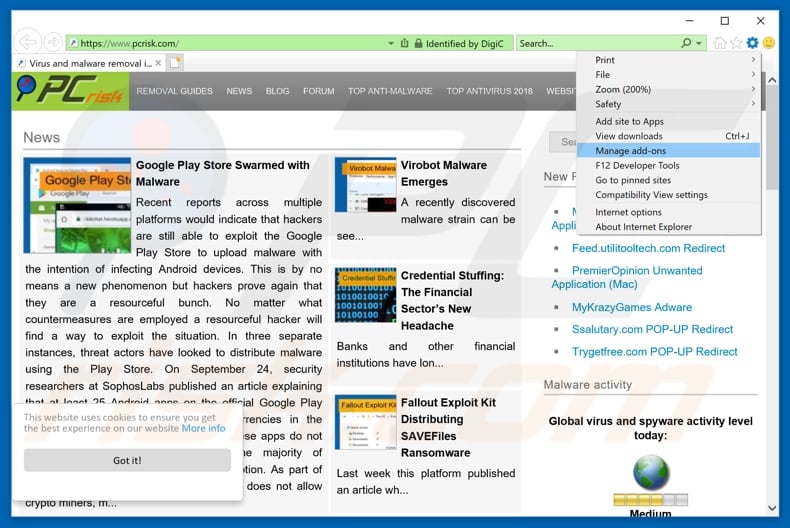Open Virobot Malware Emerges headline

[444, 173]
